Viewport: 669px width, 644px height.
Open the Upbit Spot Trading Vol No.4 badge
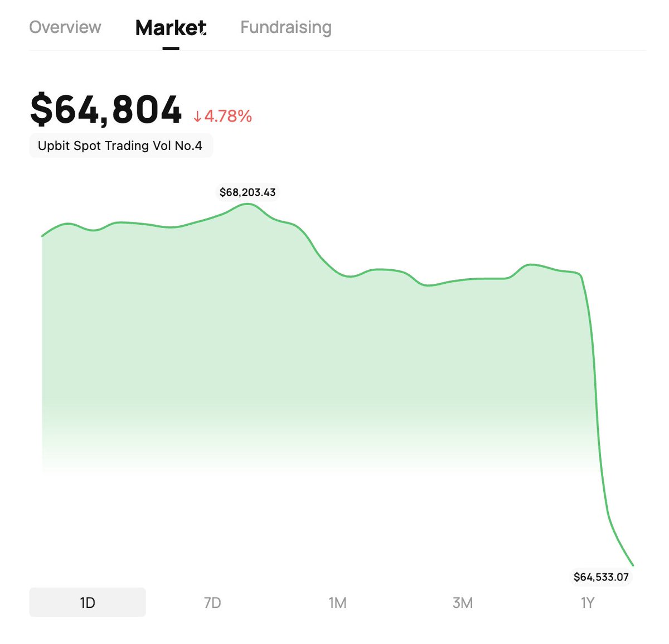(x=120, y=146)
